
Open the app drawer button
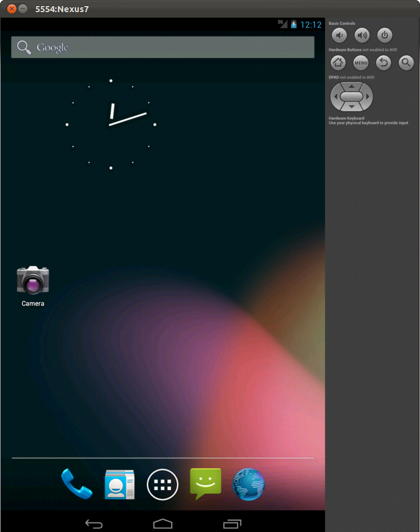162,484
